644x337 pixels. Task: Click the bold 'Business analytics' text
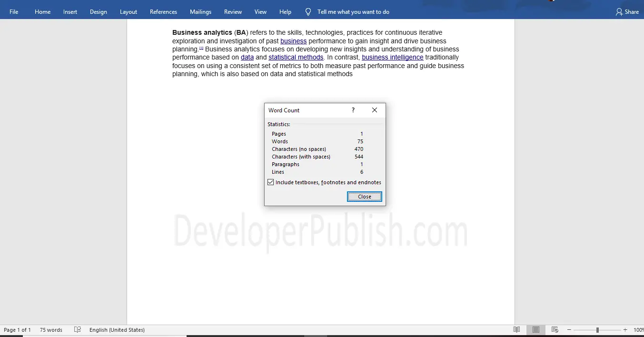click(x=202, y=32)
